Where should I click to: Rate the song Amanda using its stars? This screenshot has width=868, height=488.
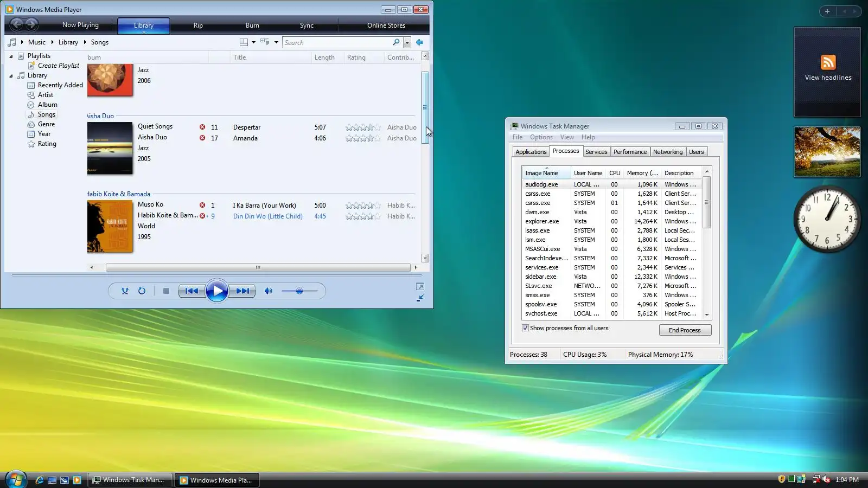click(363, 138)
